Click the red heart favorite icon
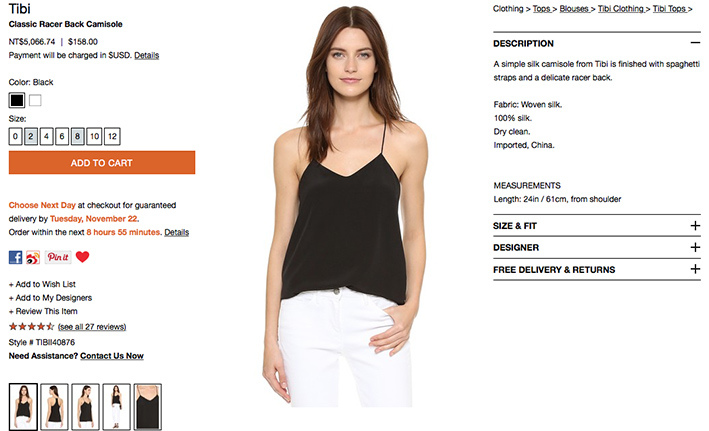The image size is (709, 431). [82, 257]
